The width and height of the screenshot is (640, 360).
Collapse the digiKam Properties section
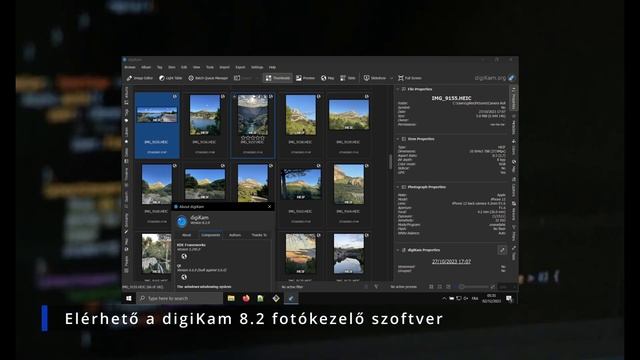point(398,250)
